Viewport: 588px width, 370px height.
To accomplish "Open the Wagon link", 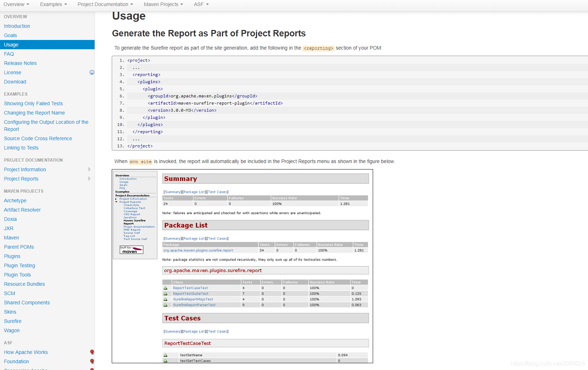I will click(12, 330).
